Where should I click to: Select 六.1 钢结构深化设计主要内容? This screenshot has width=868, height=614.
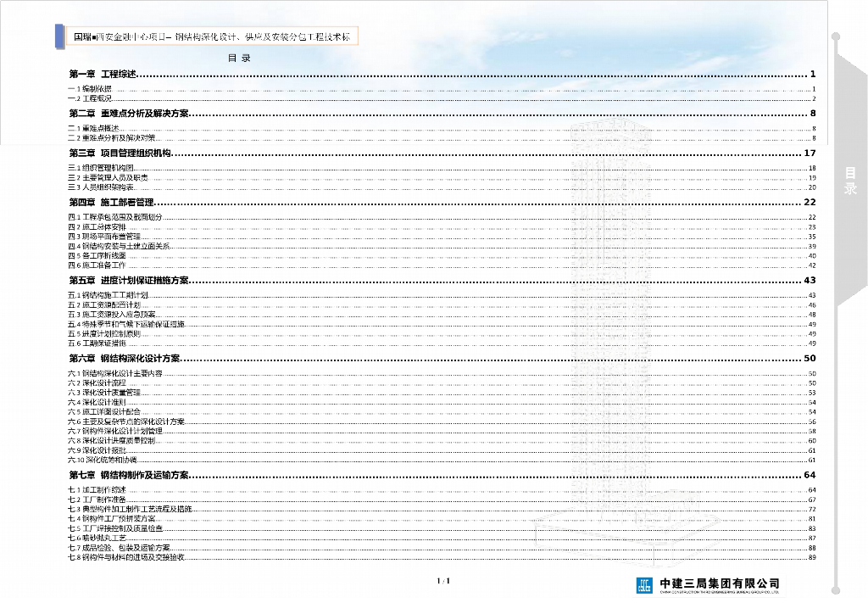point(442,374)
